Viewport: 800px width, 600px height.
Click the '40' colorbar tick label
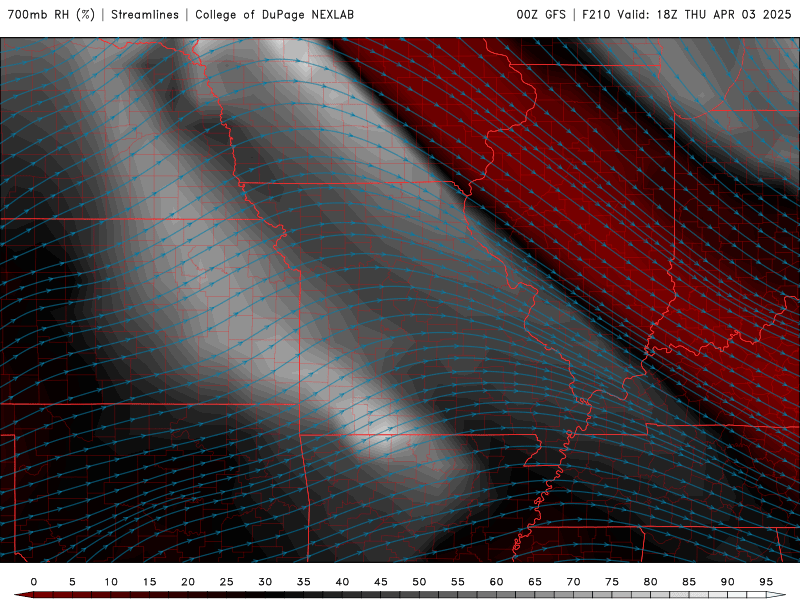coord(342,582)
